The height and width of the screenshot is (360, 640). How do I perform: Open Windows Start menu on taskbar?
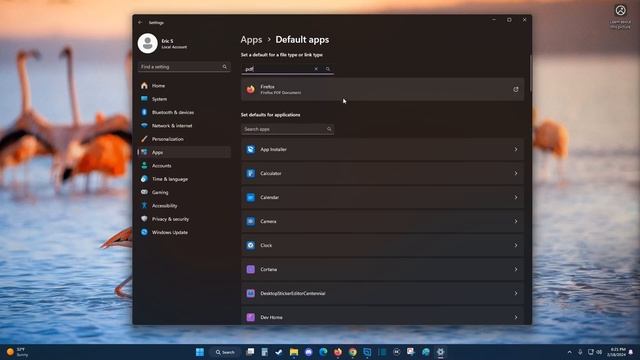(200, 352)
